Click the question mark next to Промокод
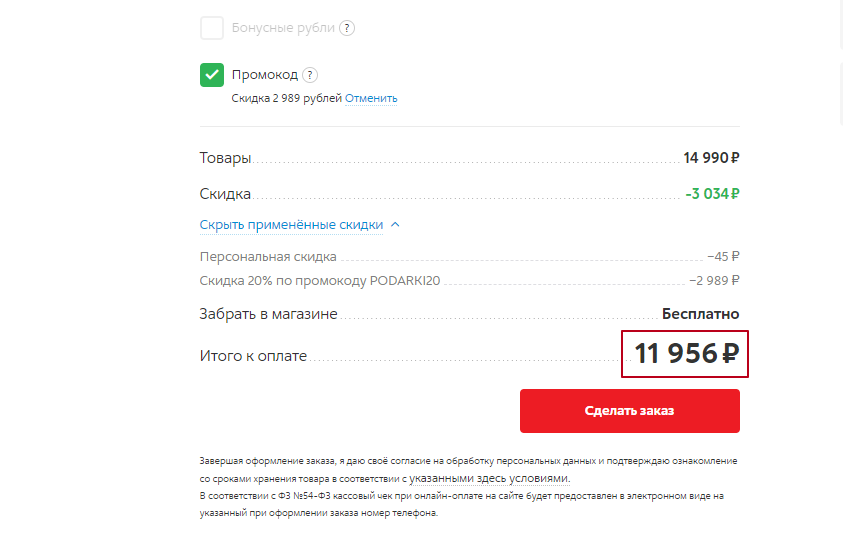Viewport: 843px width, 541px height. coord(310,75)
